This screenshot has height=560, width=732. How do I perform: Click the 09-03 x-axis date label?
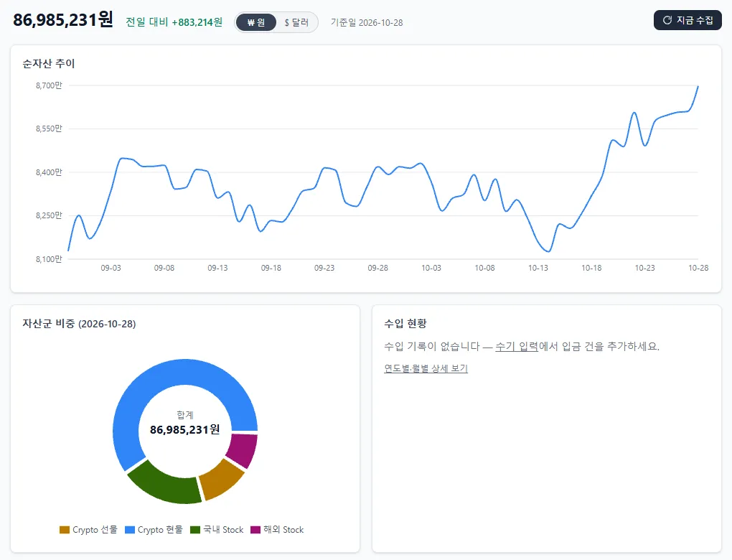click(111, 268)
